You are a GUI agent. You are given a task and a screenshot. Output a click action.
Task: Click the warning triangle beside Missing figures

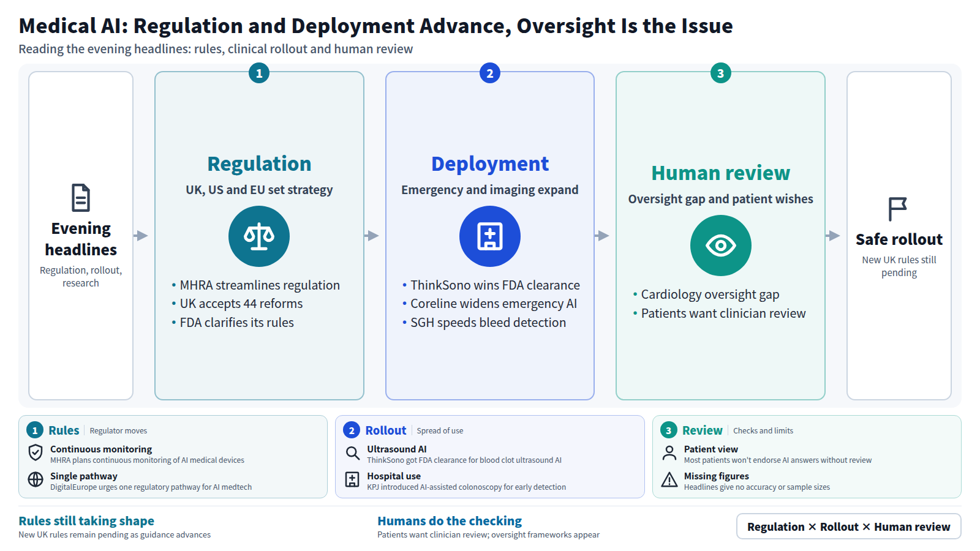click(x=669, y=479)
